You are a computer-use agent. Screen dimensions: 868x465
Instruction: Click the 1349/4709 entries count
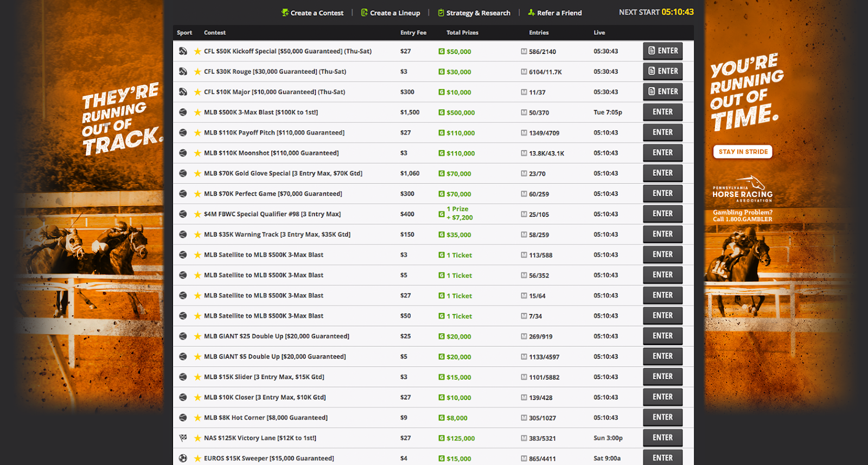coord(544,133)
